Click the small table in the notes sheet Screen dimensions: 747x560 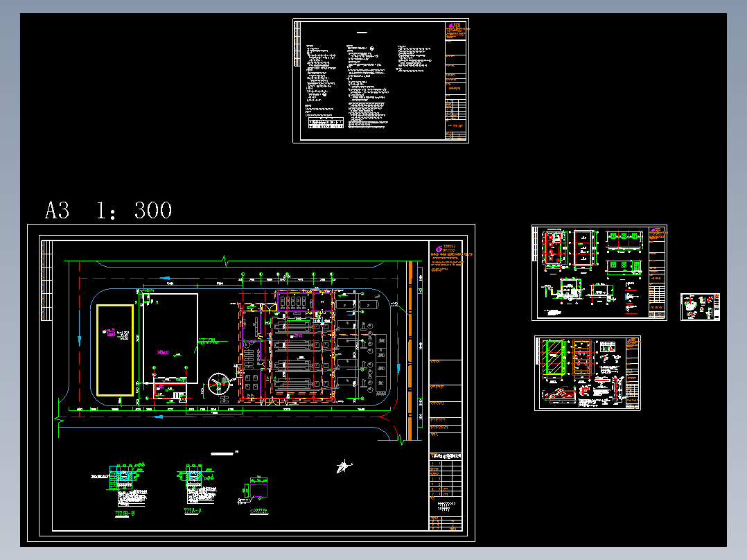click(x=326, y=123)
